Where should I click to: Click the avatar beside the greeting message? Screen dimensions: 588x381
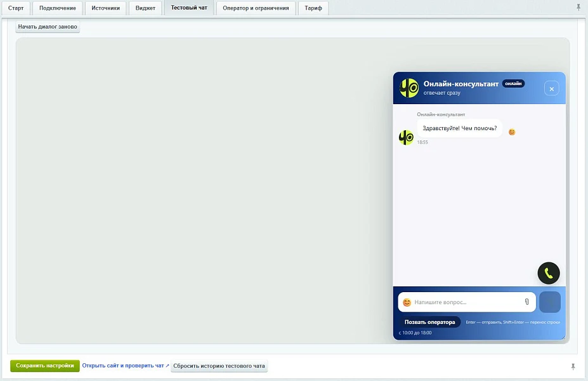click(x=406, y=137)
